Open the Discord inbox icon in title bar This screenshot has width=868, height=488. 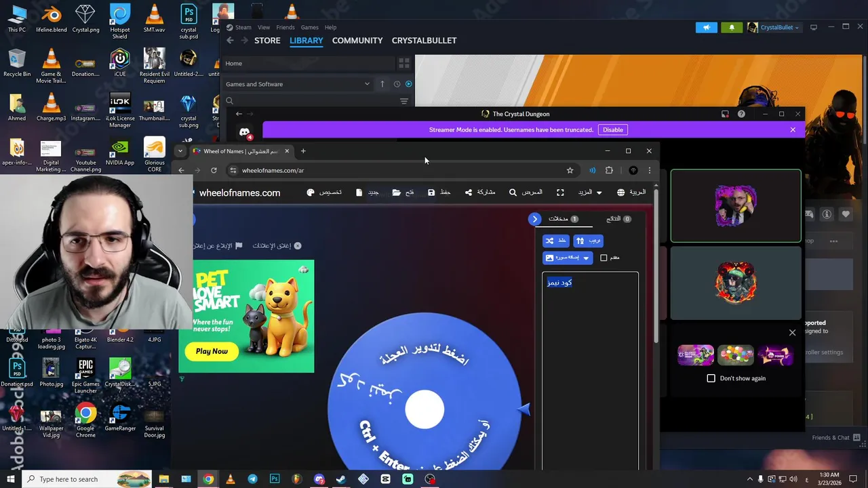[725, 114]
